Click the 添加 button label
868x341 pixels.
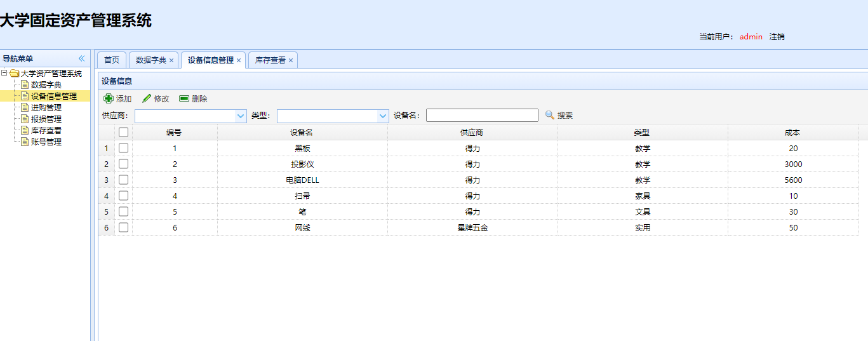click(124, 98)
